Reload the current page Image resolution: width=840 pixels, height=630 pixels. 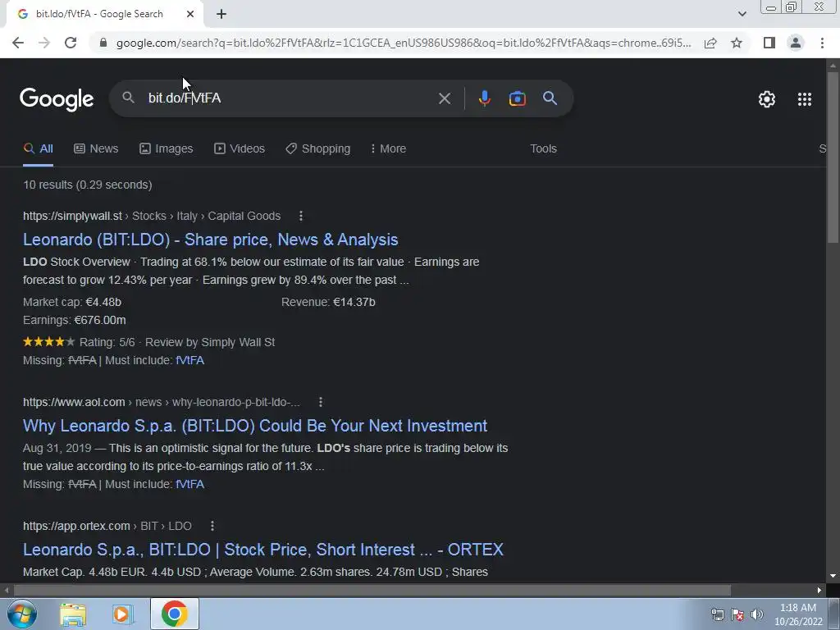71,43
